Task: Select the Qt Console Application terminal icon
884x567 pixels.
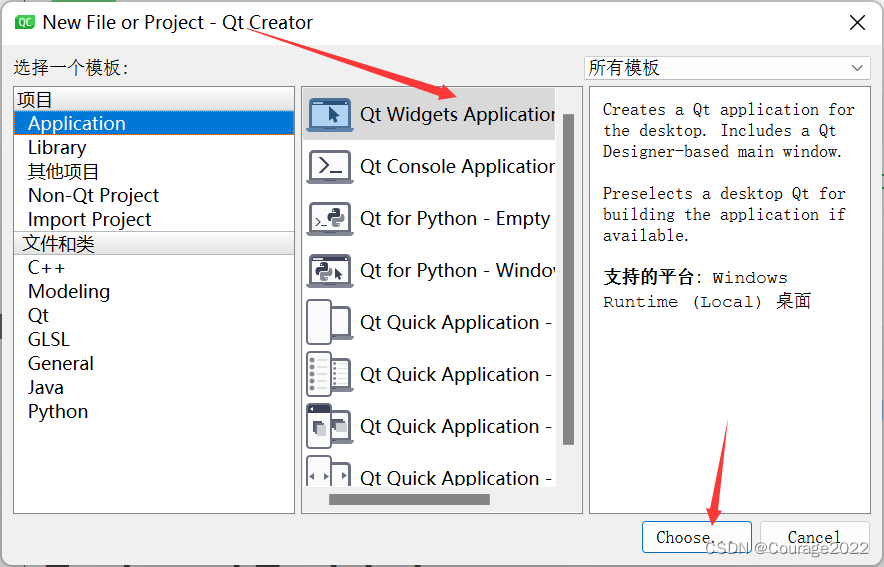Action: (330, 166)
